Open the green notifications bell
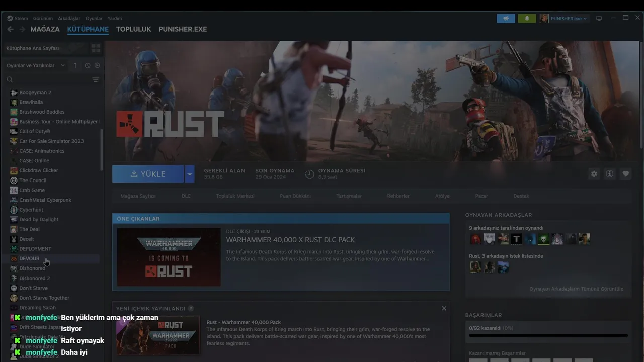Screen dimensions: 644x362 click(x=527, y=18)
